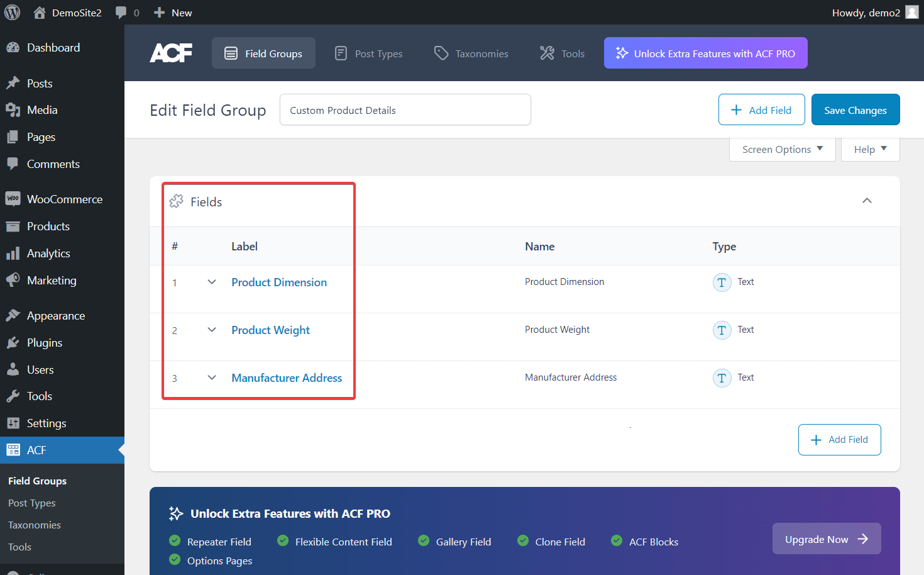The image size is (924, 575).
Task: Expand Product Weight field row chevron
Action: click(x=212, y=330)
